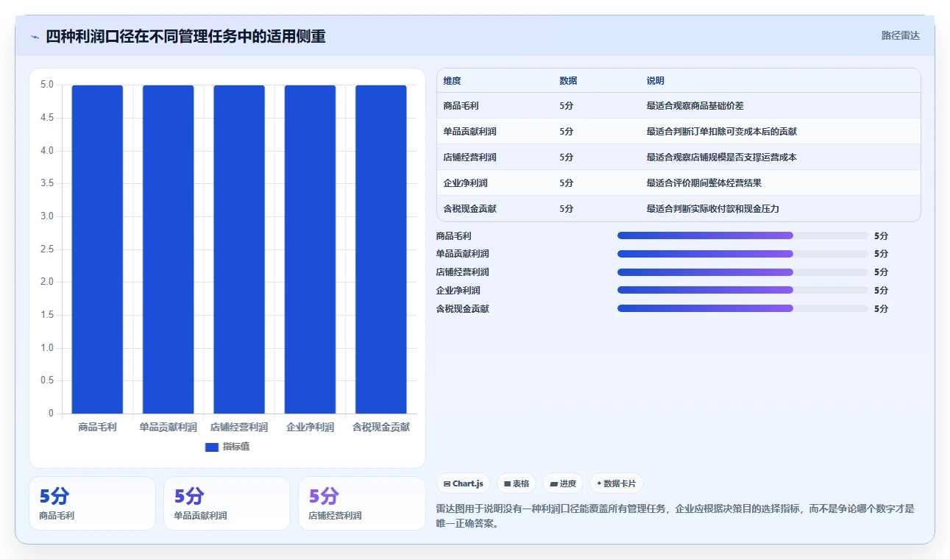The height and width of the screenshot is (560, 950).
Task: Click the 5.0 y-axis label
Action: tap(46, 85)
